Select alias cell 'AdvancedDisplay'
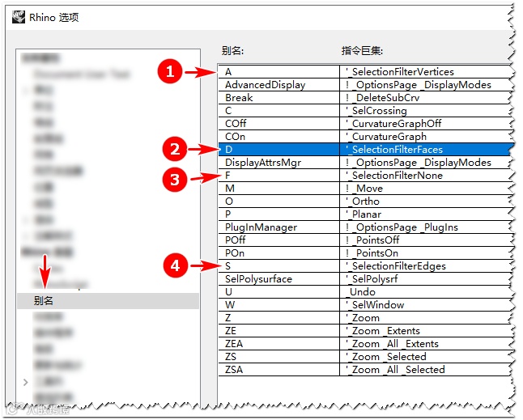The height and width of the screenshot is (420, 523). click(279, 85)
